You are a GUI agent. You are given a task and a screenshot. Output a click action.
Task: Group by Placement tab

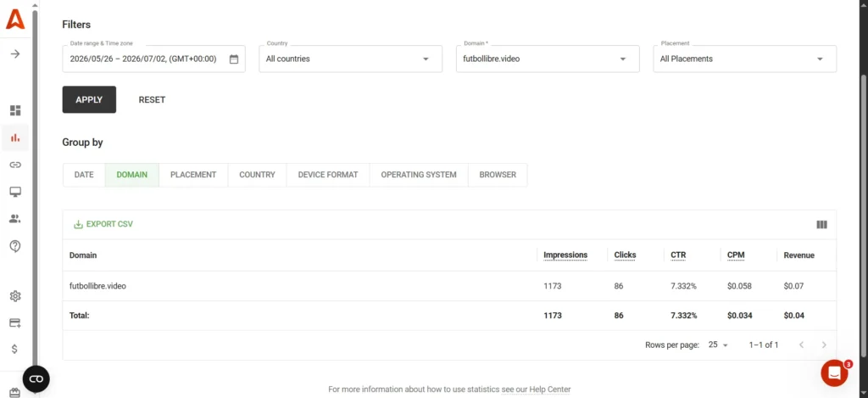pyautogui.click(x=193, y=175)
